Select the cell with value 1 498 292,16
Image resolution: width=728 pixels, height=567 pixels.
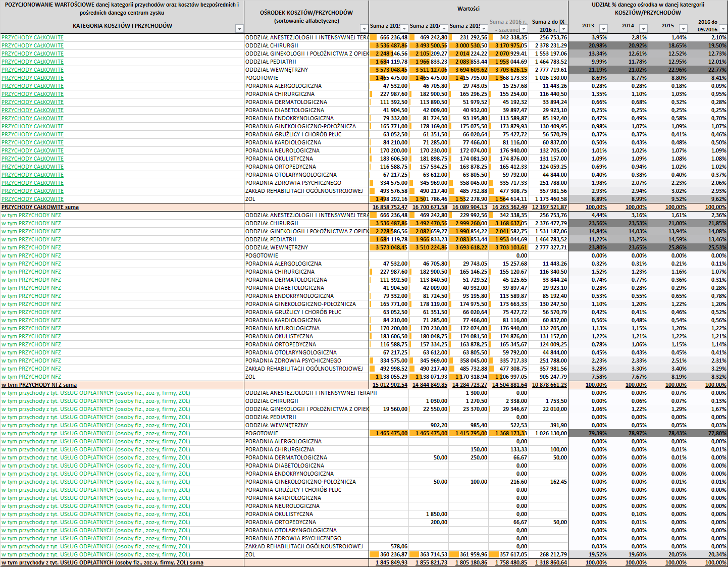(389, 199)
